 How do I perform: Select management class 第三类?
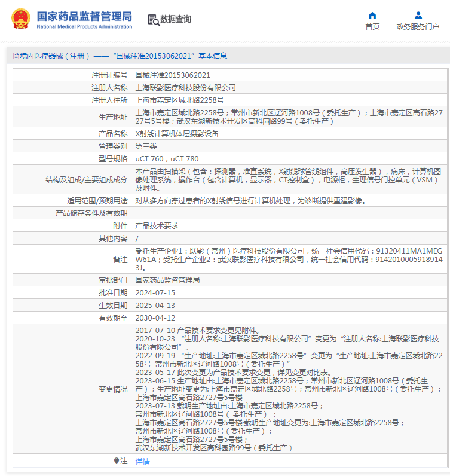(x=146, y=147)
